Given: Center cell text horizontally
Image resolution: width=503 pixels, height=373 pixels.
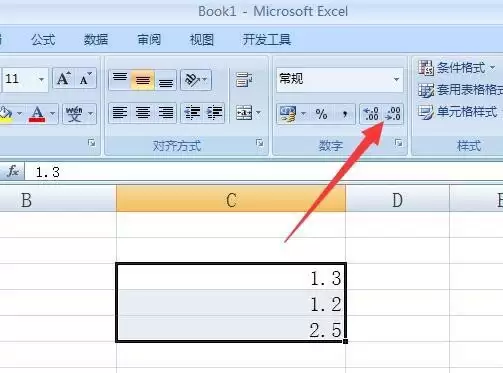Looking at the screenshot, I should tap(143, 113).
